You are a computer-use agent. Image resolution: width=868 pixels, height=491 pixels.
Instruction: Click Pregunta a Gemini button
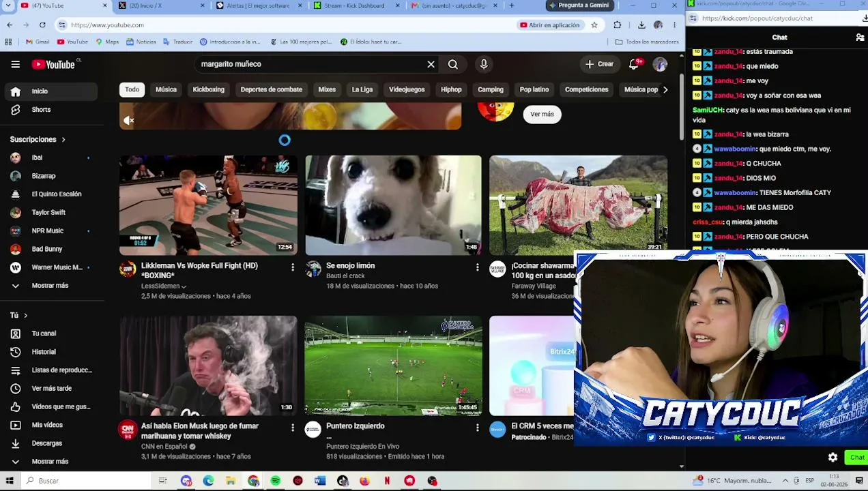click(x=579, y=5)
